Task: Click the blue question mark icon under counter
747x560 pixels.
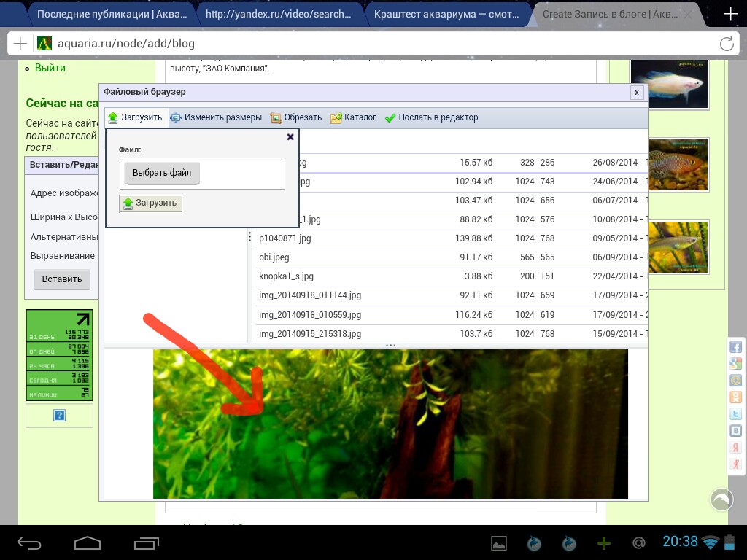Action: pos(59,416)
